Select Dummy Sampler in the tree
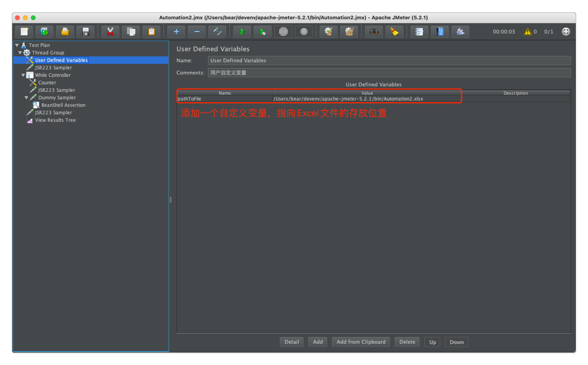Image resolution: width=588 pixels, height=365 pixels. (x=57, y=98)
